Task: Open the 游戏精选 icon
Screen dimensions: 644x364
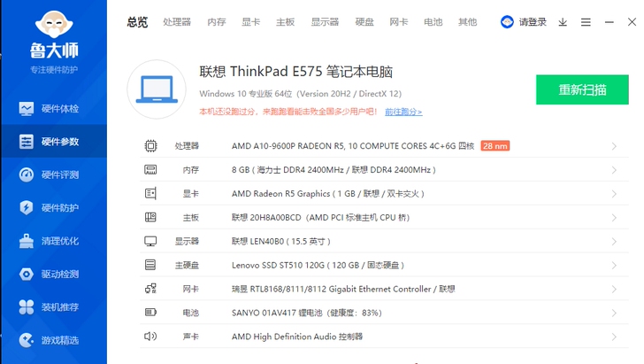Action: [x=27, y=340]
